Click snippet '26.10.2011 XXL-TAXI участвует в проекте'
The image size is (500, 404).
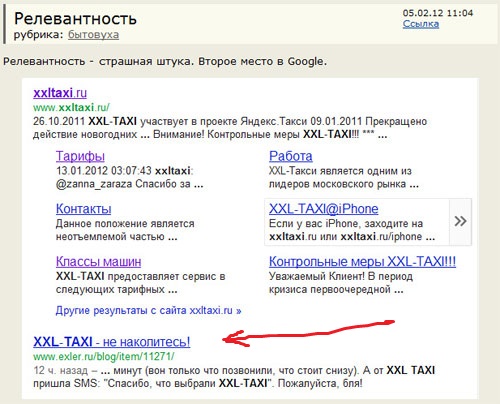point(135,121)
